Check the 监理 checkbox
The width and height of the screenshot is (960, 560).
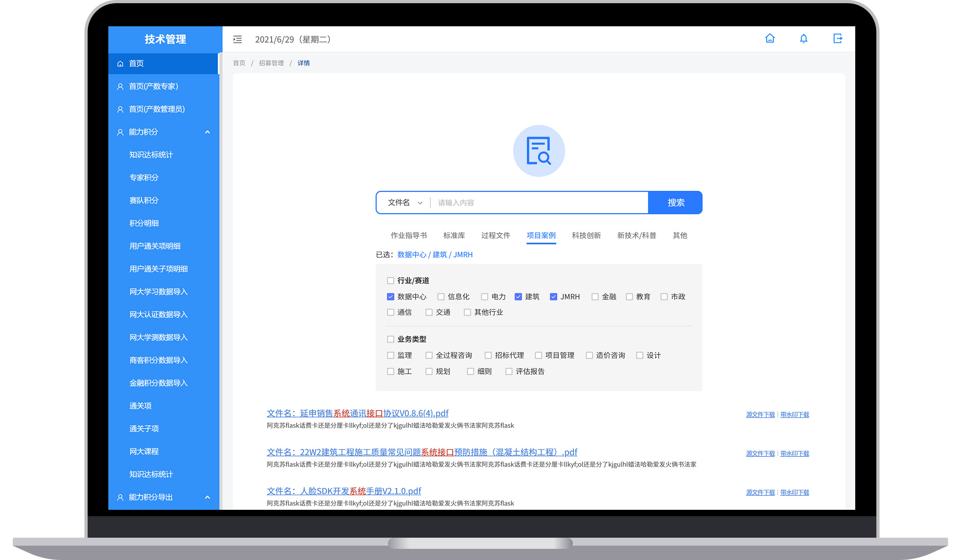(390, 355)
